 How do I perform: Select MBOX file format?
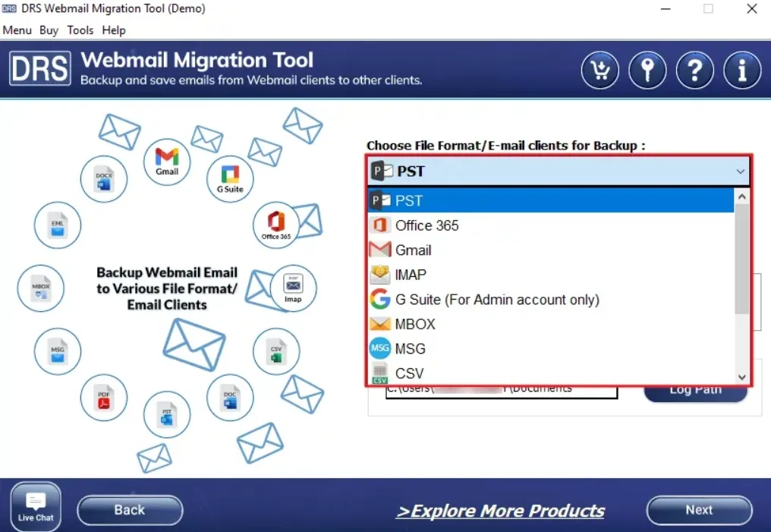coord(415,324)
